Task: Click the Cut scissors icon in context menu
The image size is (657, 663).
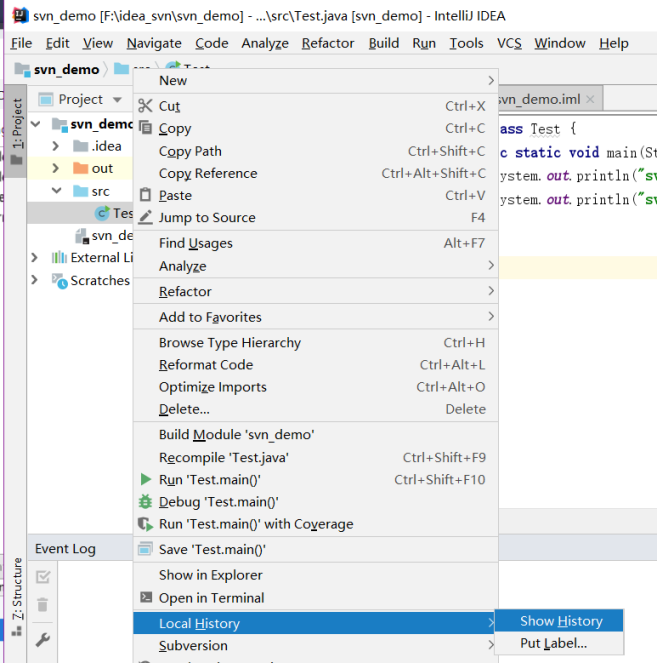Action: coord(145,106)
